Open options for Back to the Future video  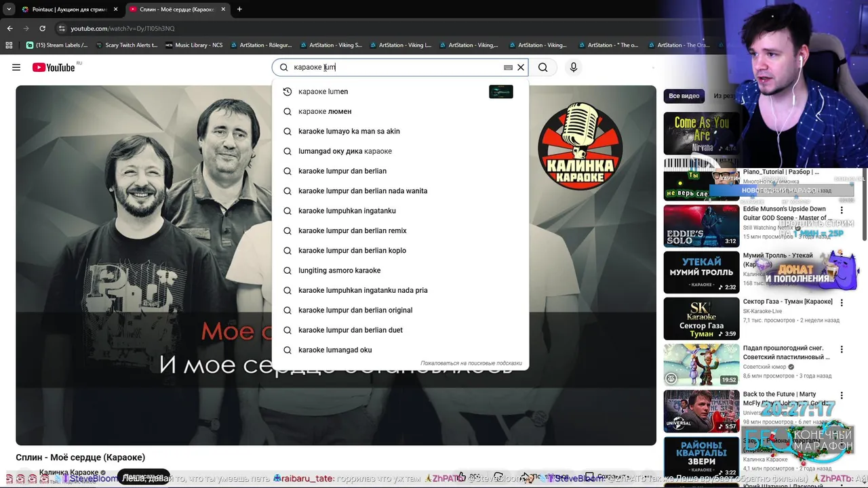click(x=842, y=396)
